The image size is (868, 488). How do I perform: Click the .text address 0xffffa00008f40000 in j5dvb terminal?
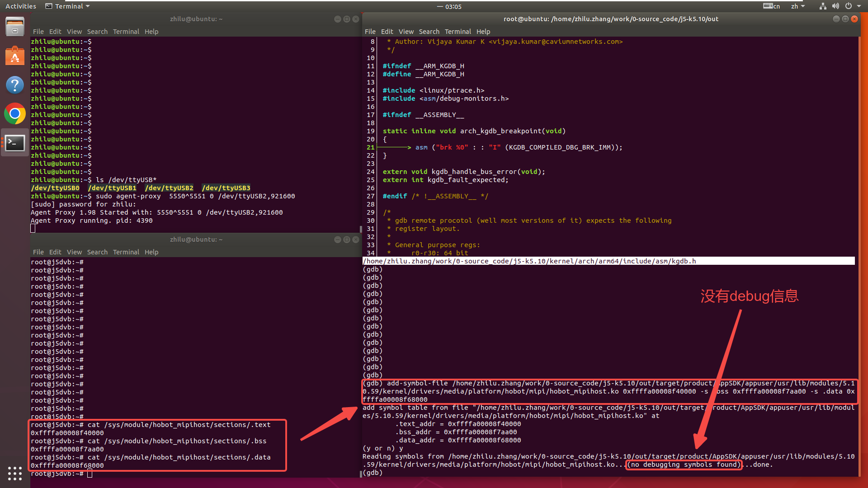(67, 433)
